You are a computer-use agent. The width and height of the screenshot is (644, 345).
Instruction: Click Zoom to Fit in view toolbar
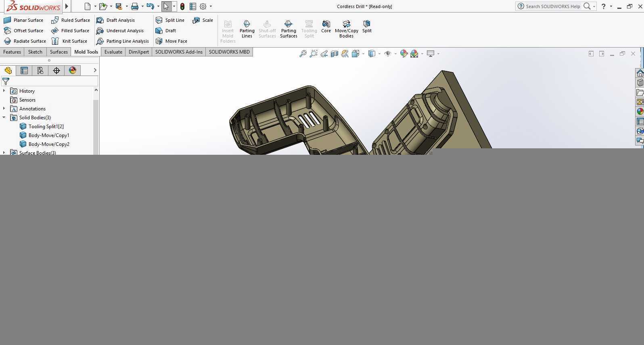pyautogui.click(x=303, y=54)
